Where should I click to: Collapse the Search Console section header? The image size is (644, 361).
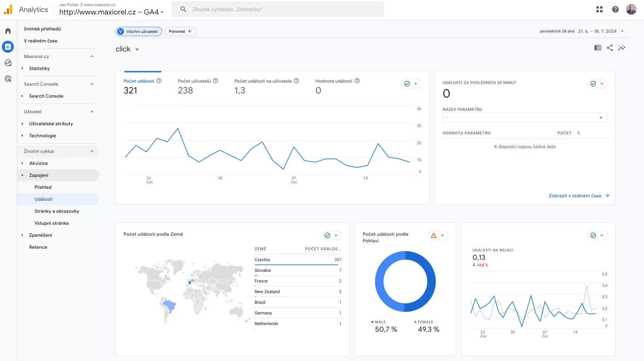pyautogui.click(x=92, y=84)
